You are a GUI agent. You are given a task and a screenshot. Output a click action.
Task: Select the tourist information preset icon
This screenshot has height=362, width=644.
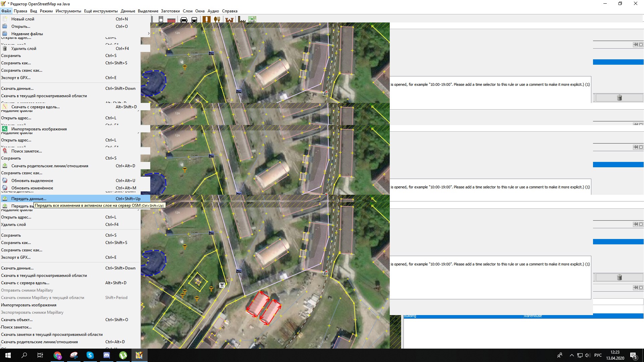(x=207, y=19)
